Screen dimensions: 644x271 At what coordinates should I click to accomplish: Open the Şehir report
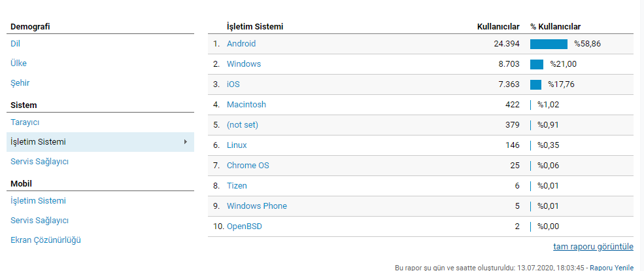[x=20, y=83]
